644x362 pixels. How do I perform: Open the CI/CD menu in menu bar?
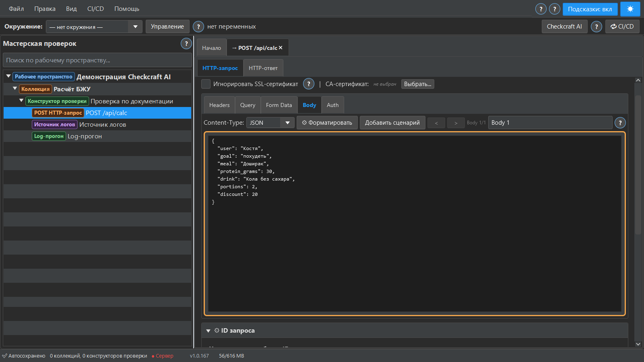click(x=96, y=8)
